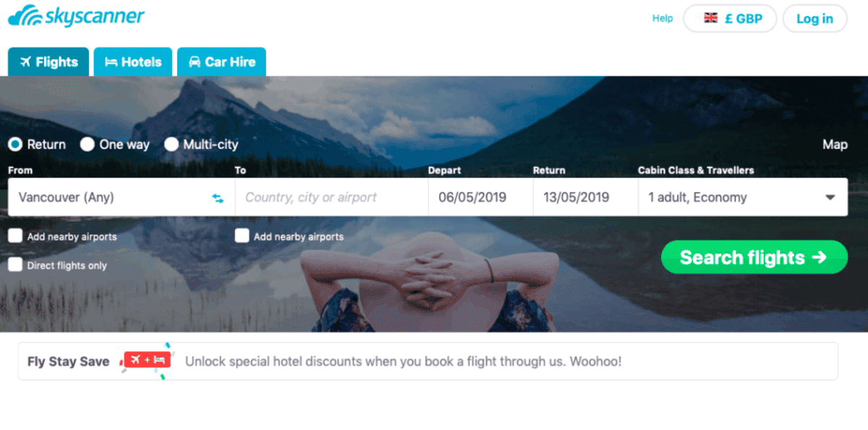
Task: Choose the Multi-city radio option
Action: [171, 145]
